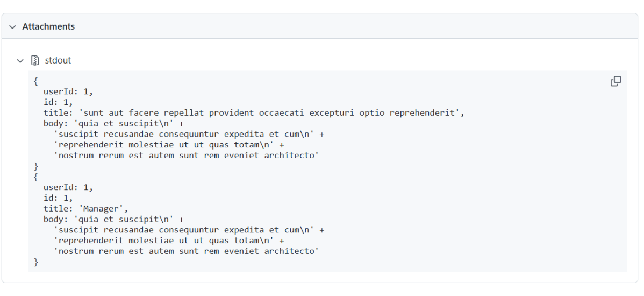Viewport: 644px width, 296px height.
Task: Collapse the stdout attachment chevron
Action: [20, 60]
